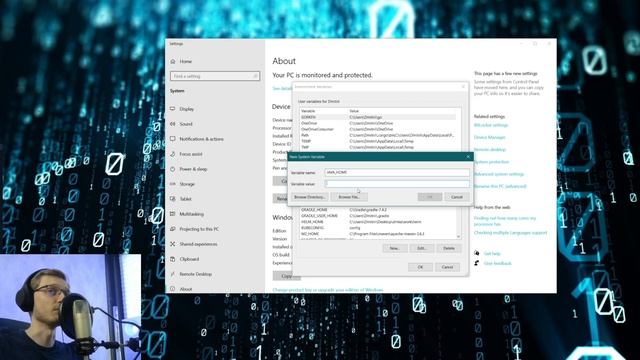Open Home in the Settings sidebar

point(186,61)
